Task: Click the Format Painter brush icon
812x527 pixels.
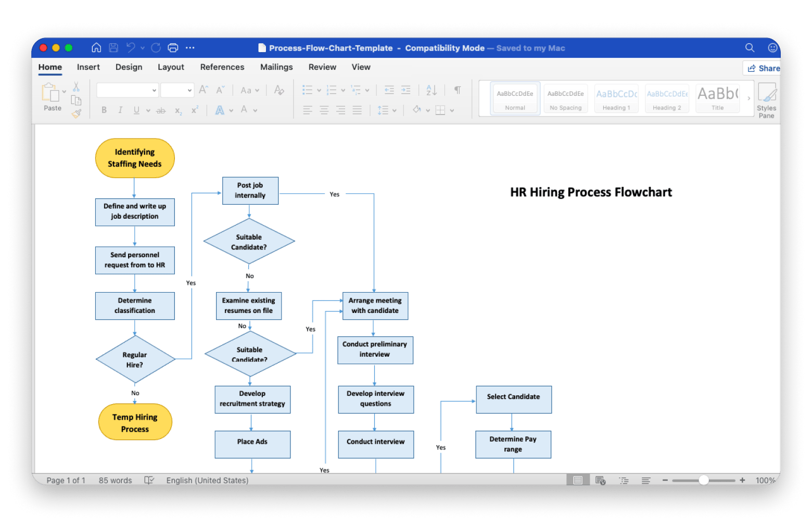Action: click(77, 114)
